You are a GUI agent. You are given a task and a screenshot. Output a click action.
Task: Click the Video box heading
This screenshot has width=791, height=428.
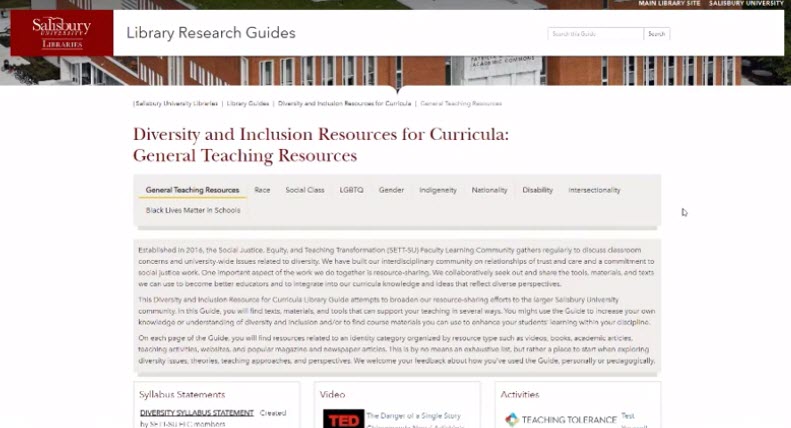tap(332, 395)
